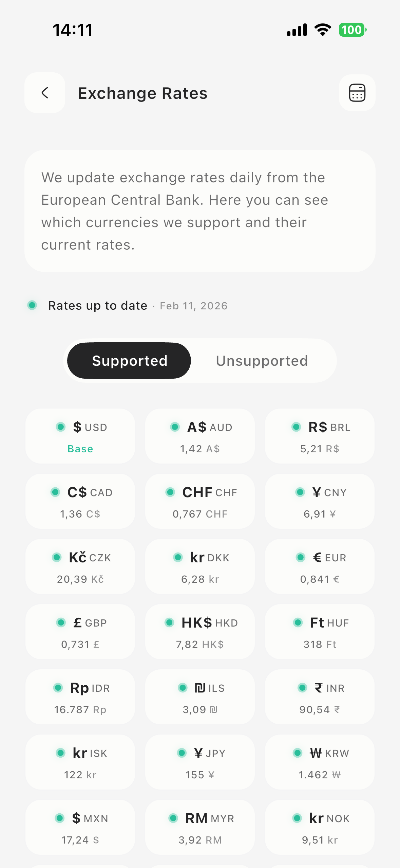Tap the Wi-Fi icon in the status bar
The height and width of the screenshot is (868, 400).
(323, 30)
